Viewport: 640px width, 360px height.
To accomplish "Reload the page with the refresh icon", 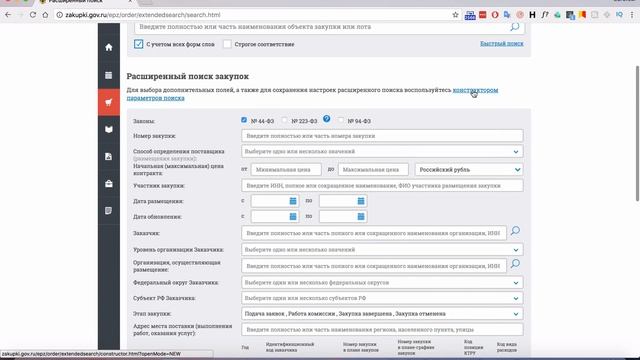I will (33, 15).
